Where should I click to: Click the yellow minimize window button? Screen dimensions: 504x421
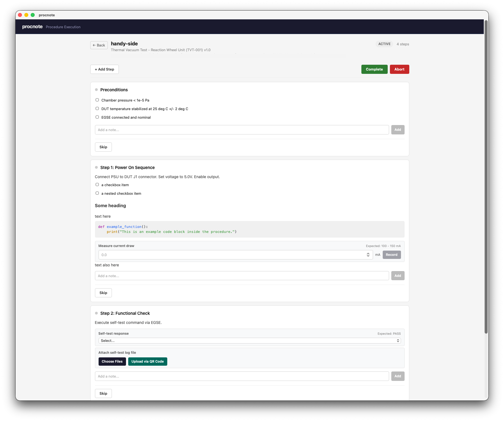tap(26, 15)
